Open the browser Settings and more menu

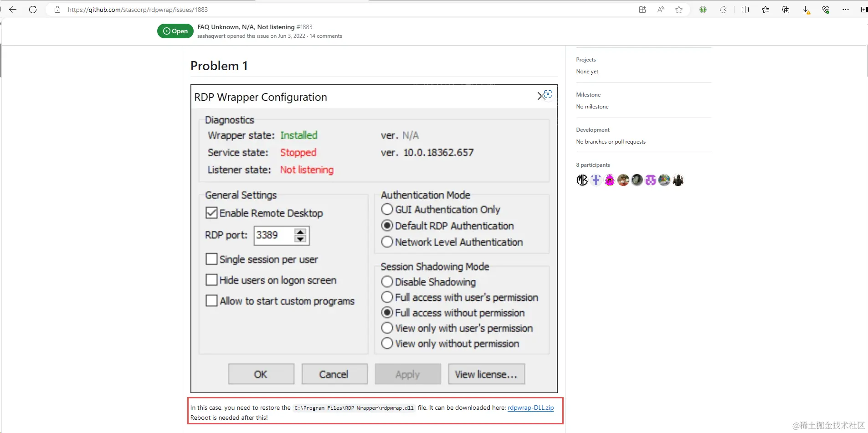tap(846, 10)
